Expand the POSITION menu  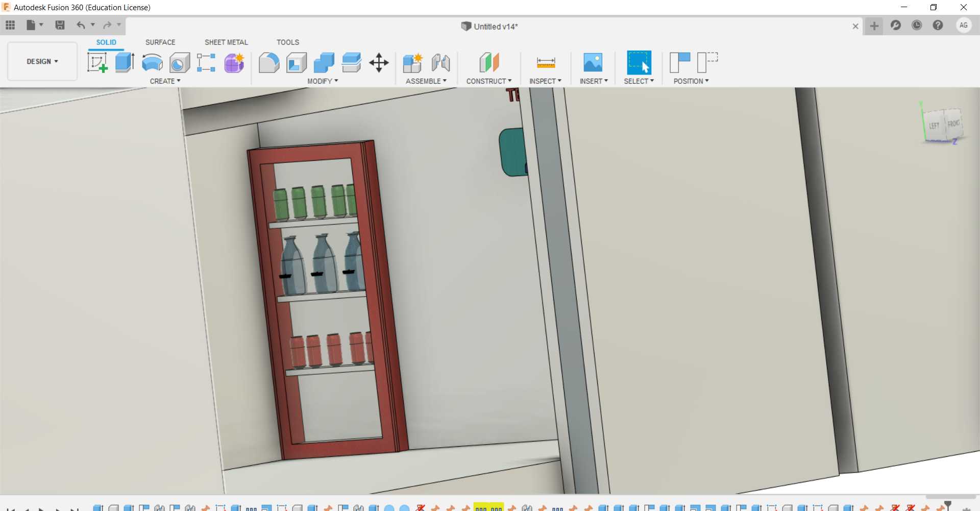click(x=691, y=81)
